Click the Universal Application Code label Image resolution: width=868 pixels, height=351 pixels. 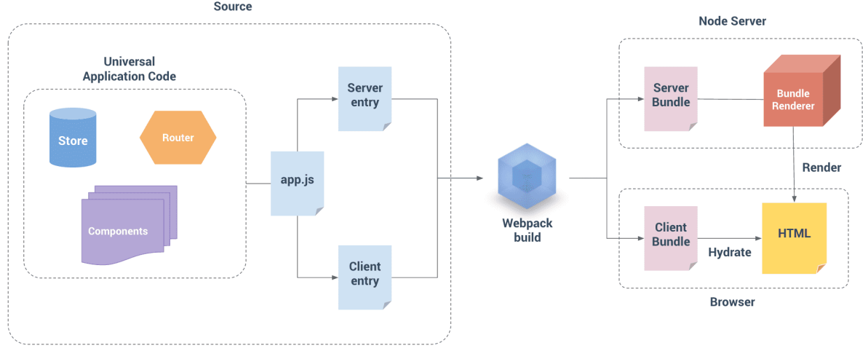click(x=130, y=69)
